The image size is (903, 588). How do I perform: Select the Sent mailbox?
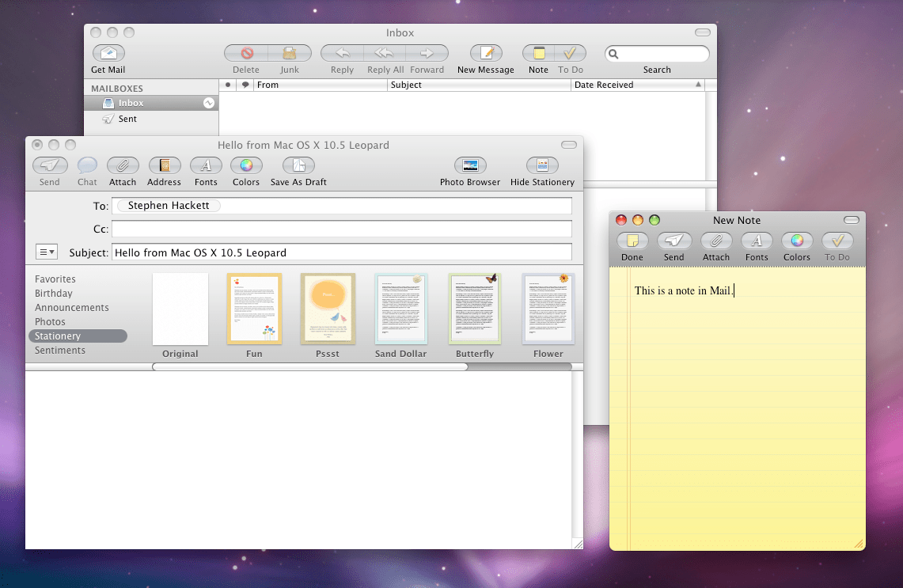(x=127, y=119)
